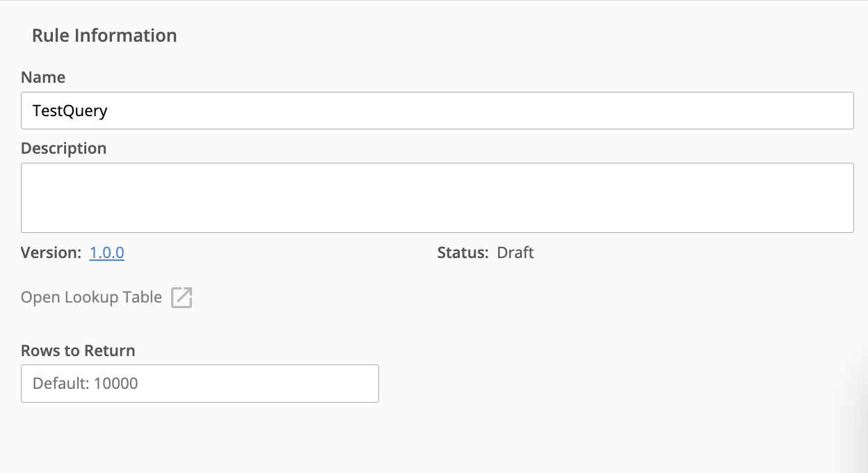The width and height of the screenshot is (868, 473).
Task: Click the Version label
Action: pyautogui.click(x=51, y=252)
